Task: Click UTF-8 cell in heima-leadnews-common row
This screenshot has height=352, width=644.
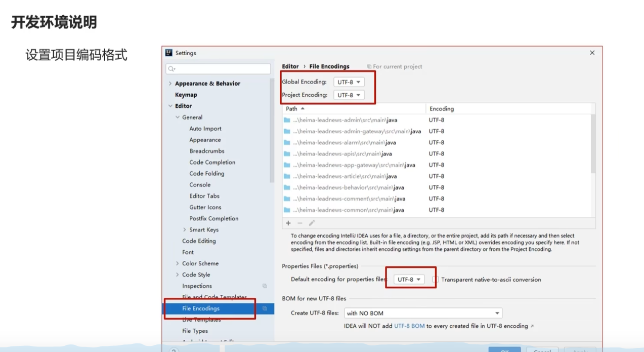Action: coord(436,210)
